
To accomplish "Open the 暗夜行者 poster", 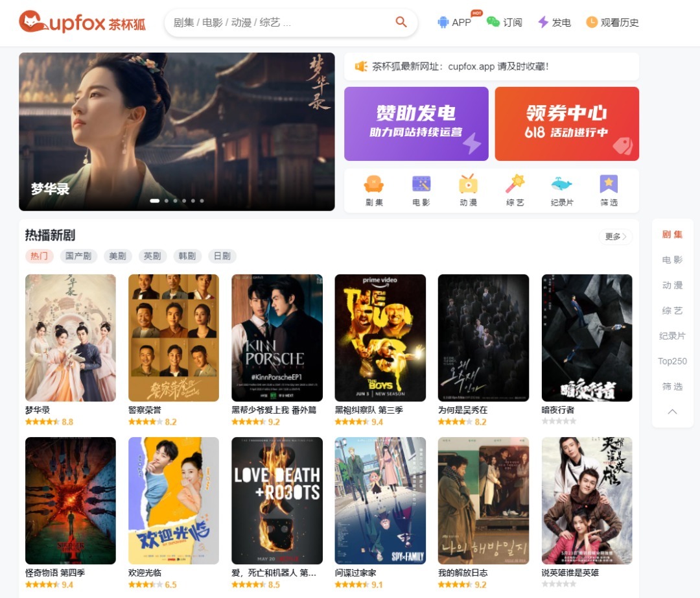I will pyautogui.click(x=587, y=338).
